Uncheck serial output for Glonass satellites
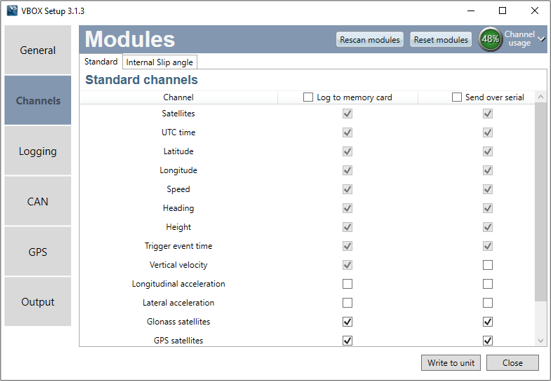The height and width of the screenshot is (381, 551). pyautogui.click(x=487, y=322)
